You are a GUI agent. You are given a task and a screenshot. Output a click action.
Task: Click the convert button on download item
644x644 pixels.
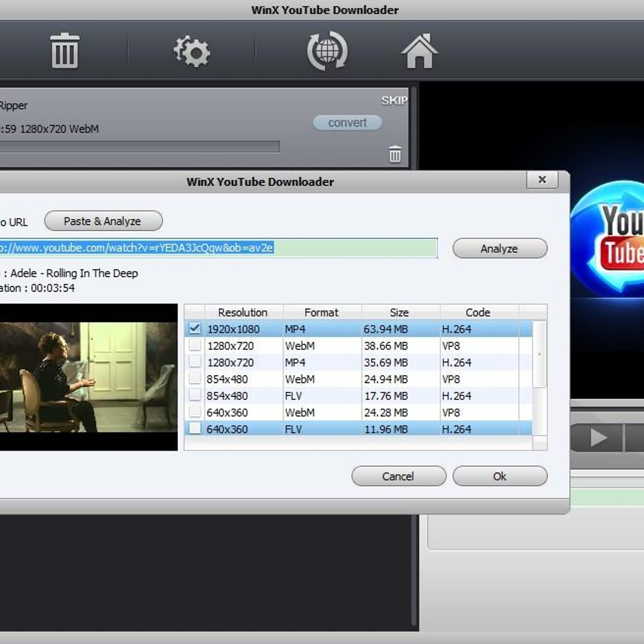[348, 123]
